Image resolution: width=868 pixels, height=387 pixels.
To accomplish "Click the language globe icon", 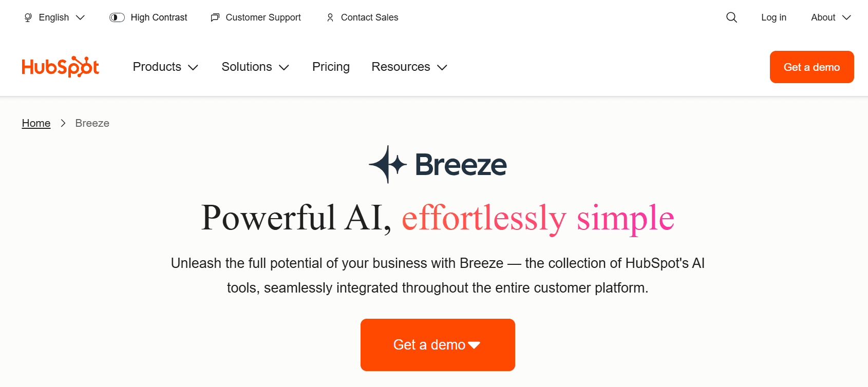I will pos(28,17).
